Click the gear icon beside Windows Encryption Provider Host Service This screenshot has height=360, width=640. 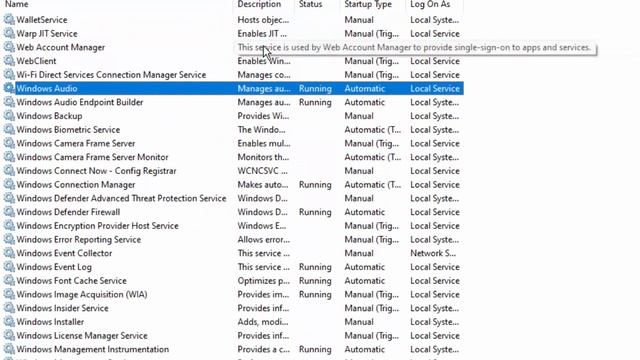[x=9, y=226]
